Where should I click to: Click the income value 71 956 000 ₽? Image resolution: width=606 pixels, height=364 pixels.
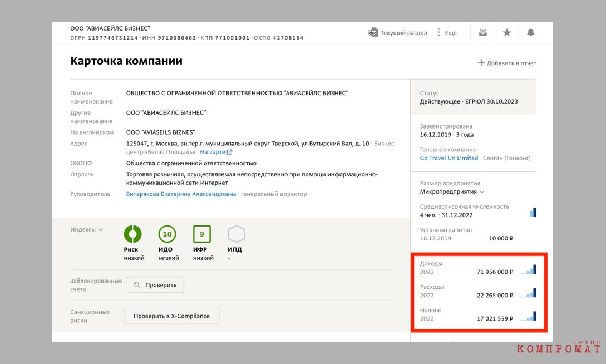tap(495, 272)
